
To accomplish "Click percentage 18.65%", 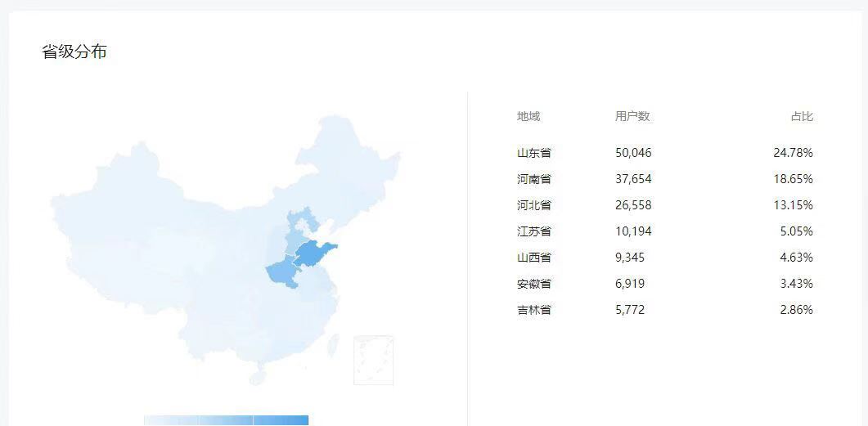I will click(x=794, y=179).
